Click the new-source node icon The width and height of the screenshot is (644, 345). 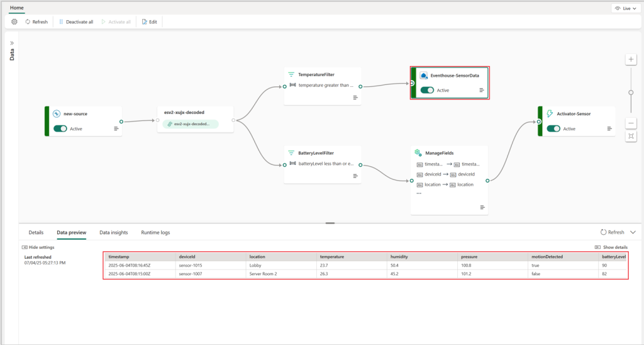pyautogui.click(x=57, y=114)
